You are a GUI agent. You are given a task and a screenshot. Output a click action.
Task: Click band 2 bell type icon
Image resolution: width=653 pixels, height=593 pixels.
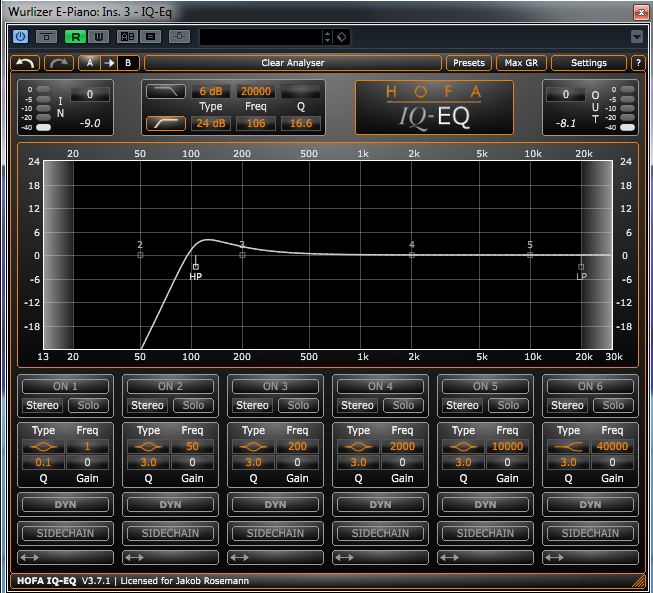(148, 446)
